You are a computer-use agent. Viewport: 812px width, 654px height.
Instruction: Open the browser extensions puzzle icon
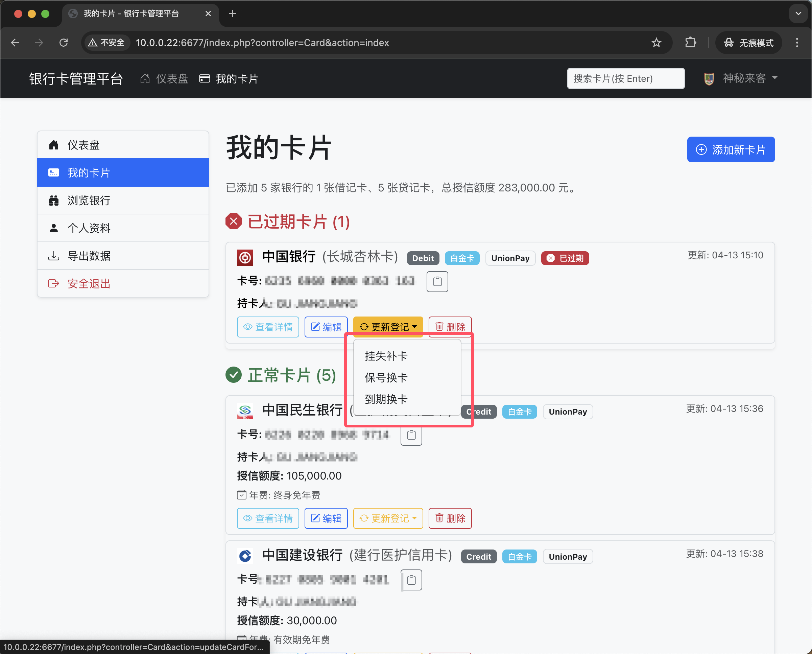click(x=690, y=43)
